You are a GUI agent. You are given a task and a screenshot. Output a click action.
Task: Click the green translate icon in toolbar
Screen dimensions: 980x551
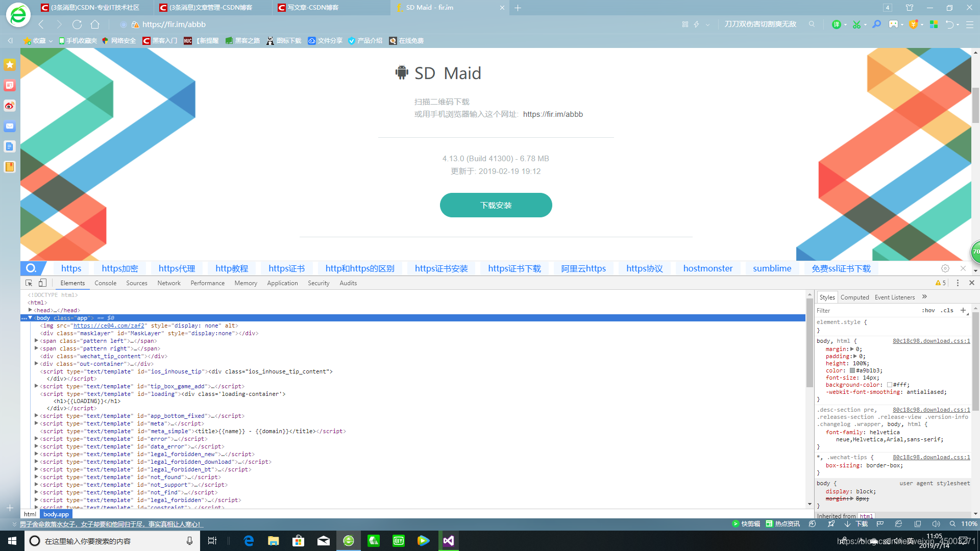836,24
